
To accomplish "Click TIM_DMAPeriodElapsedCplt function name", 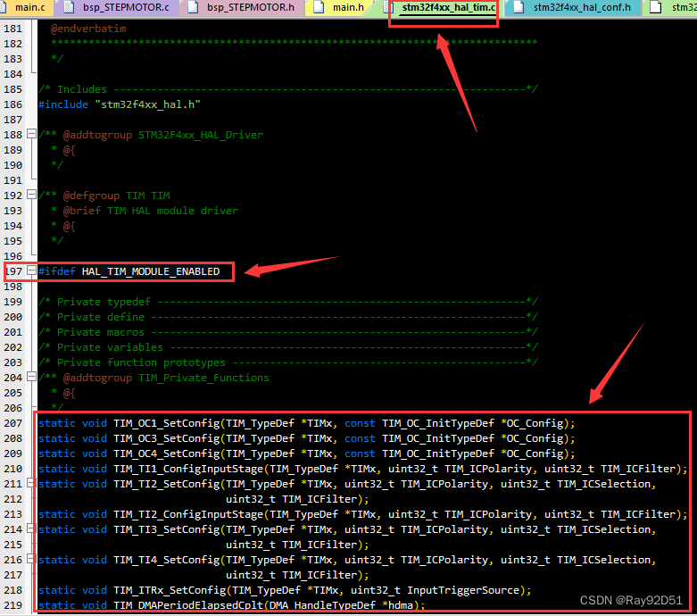I will 188,605.
